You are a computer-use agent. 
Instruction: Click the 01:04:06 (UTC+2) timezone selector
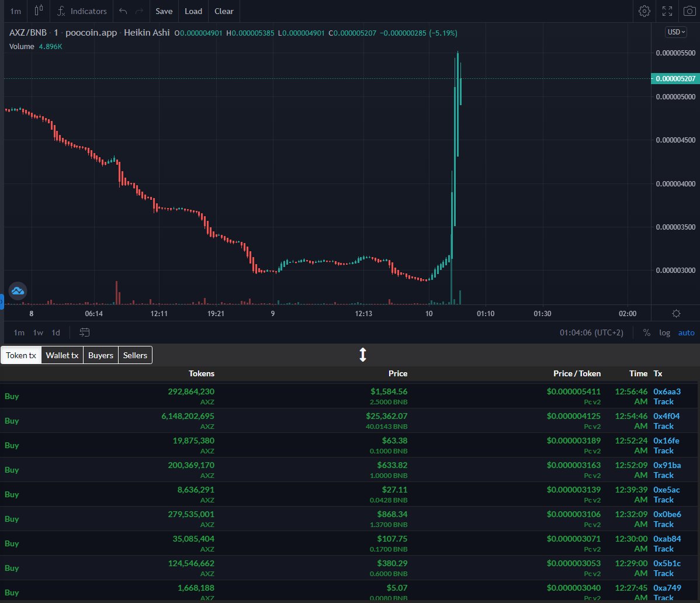(591, 332)
